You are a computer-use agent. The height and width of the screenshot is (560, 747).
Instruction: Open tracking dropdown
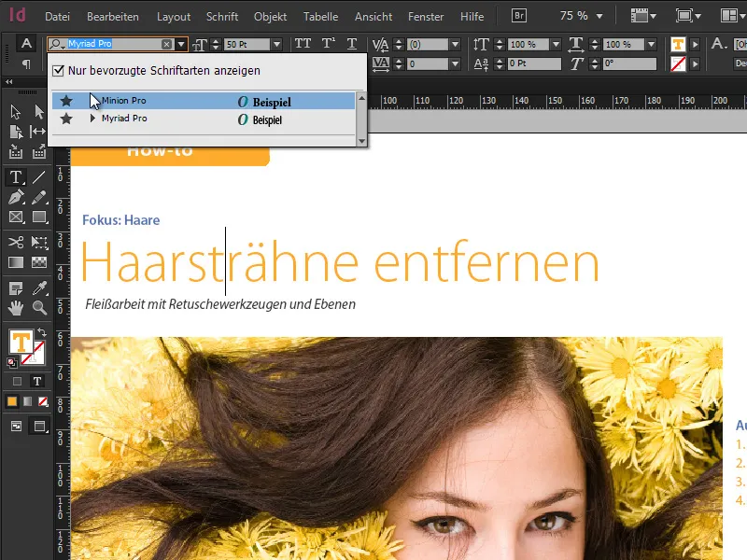pos(455,63)
